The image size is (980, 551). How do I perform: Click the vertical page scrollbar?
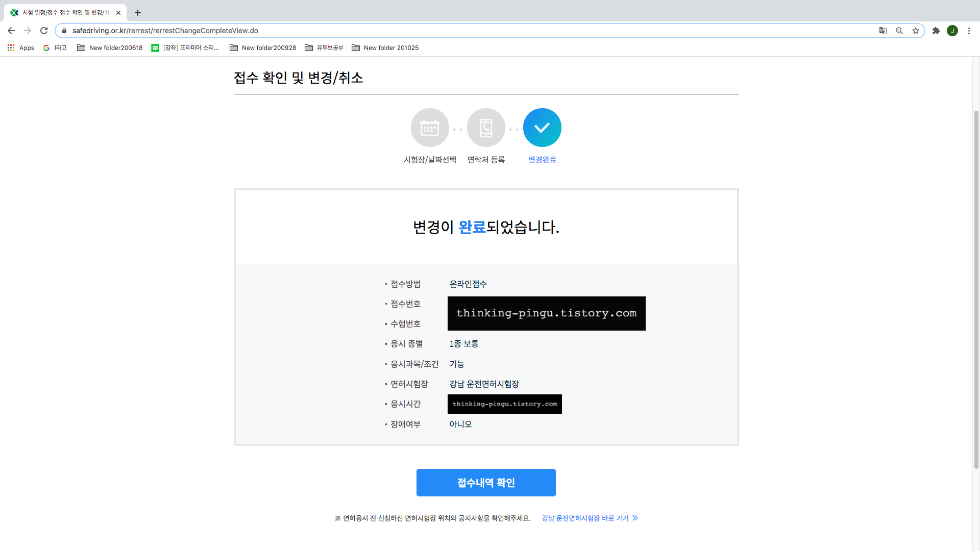(976, 286)
